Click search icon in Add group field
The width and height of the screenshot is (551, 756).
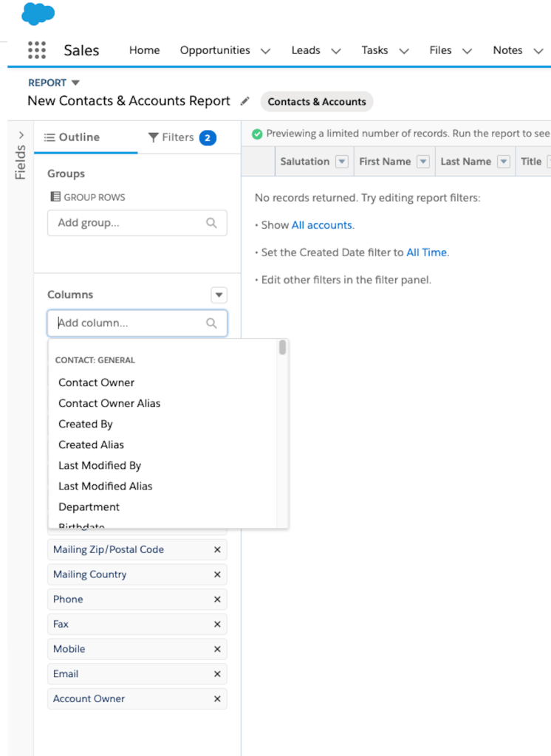point(212,223)
